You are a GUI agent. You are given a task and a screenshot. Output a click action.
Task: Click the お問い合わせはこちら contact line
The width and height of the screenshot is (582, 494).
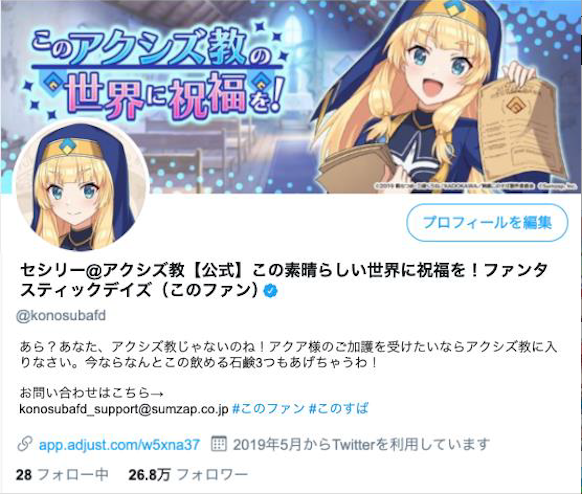(91, 393)
